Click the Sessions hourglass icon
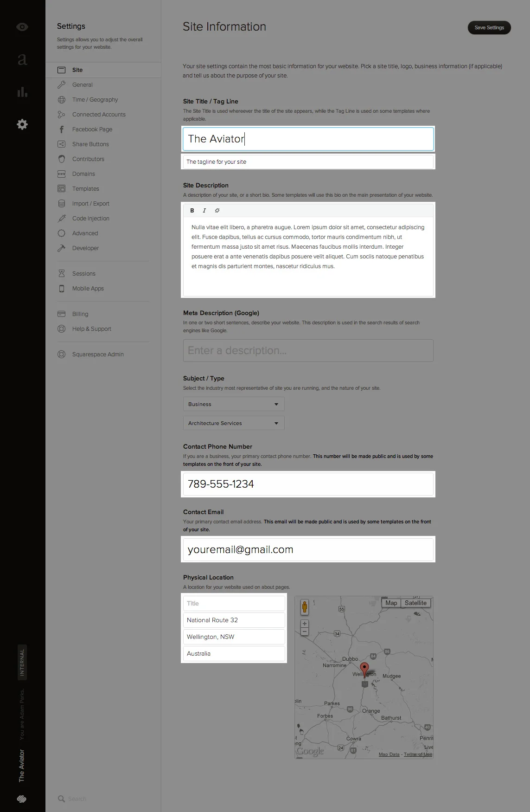This screenshot has height=812, width=530. pos(61,274)
